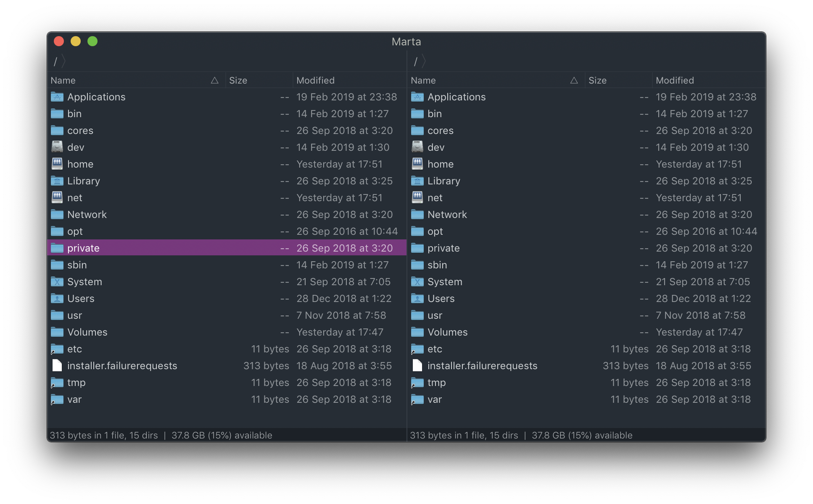
Task: Click the Name column header in right pane
Action: [423, 80]
